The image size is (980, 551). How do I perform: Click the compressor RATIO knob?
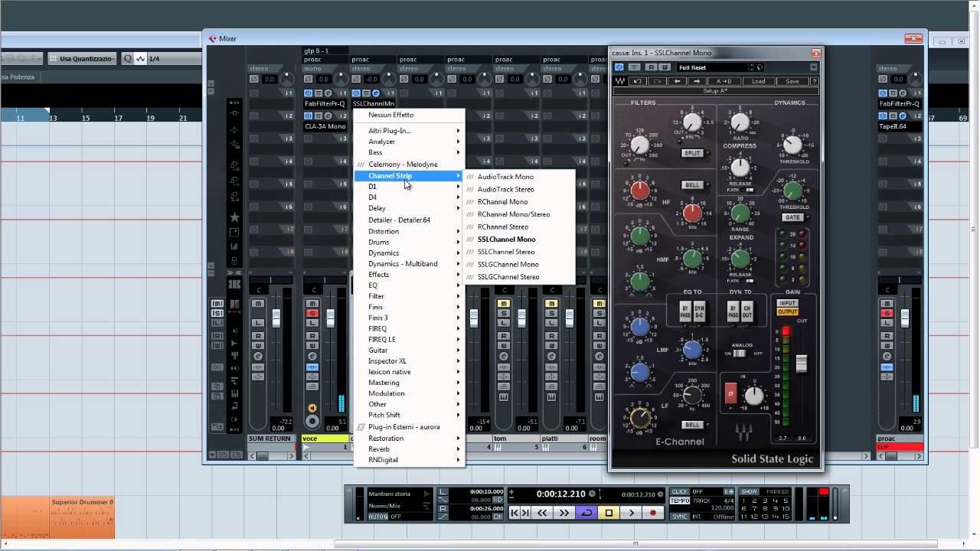[x=740, y=122]
